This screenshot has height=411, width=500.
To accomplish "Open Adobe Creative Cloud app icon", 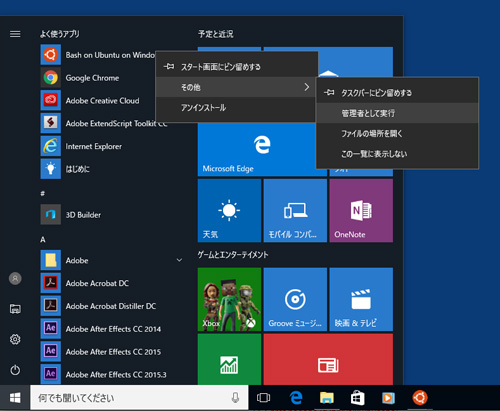I will tap(51, 100).
